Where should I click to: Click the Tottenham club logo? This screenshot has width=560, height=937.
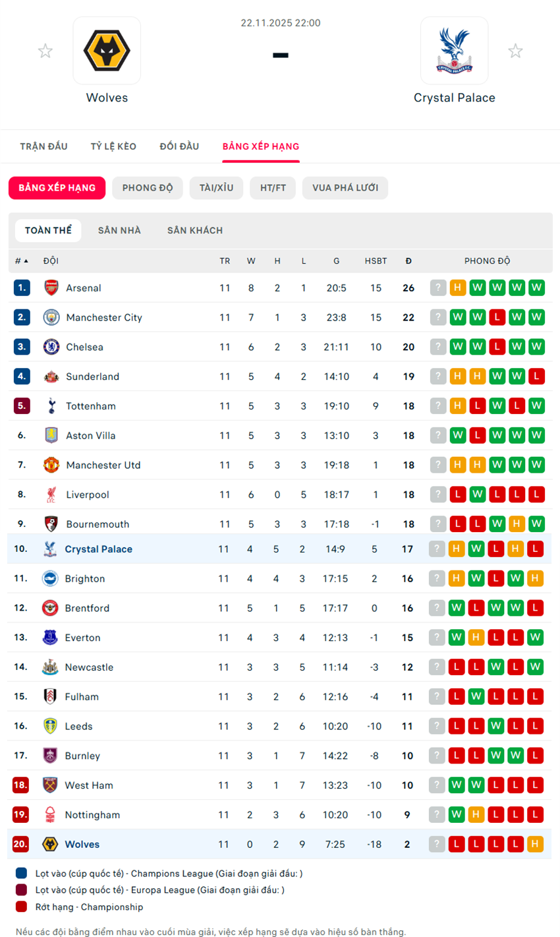tap(51, 406)
